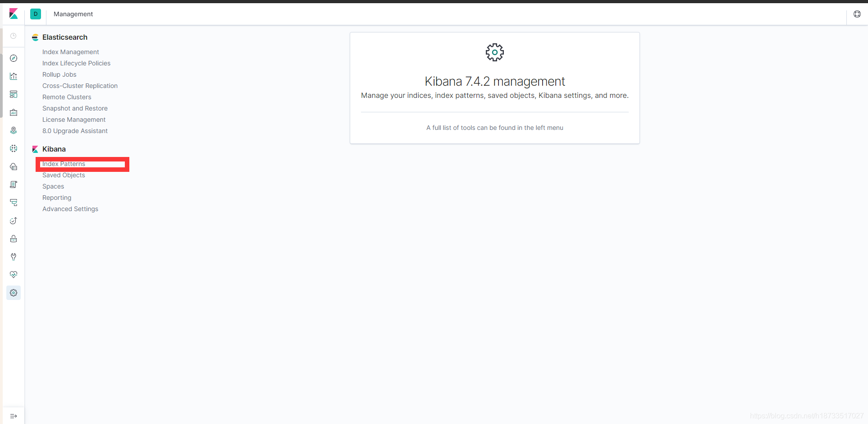Click the Kibana 7.4.2 management title
Viewport: 868px width, 424px height.
495,81
